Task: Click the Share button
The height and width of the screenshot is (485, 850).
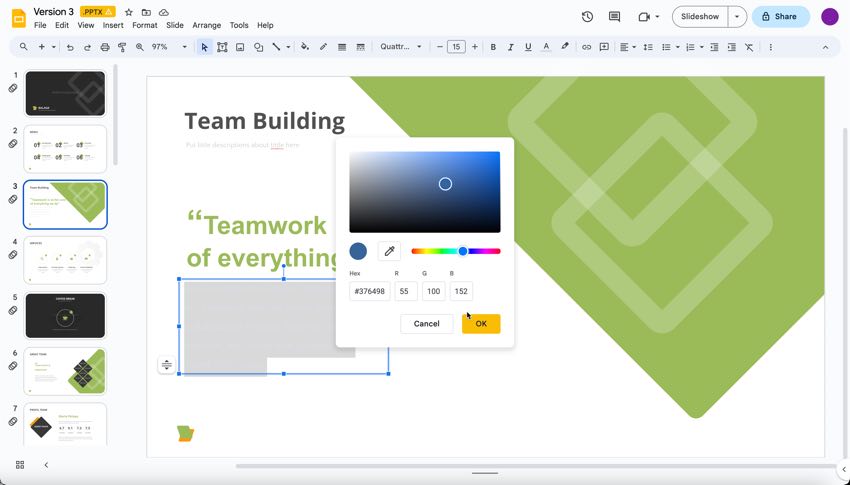Action: click(781, 17)
